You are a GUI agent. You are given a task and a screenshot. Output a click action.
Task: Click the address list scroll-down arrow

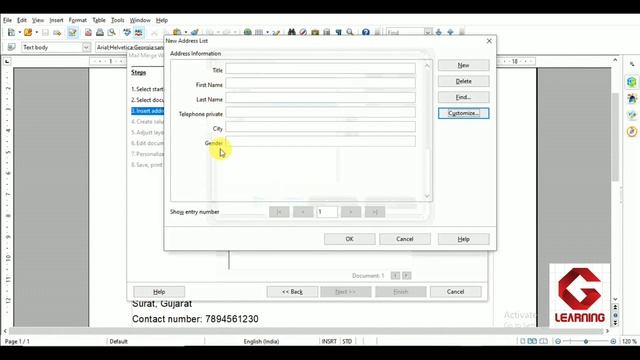[x=427, y=196]
